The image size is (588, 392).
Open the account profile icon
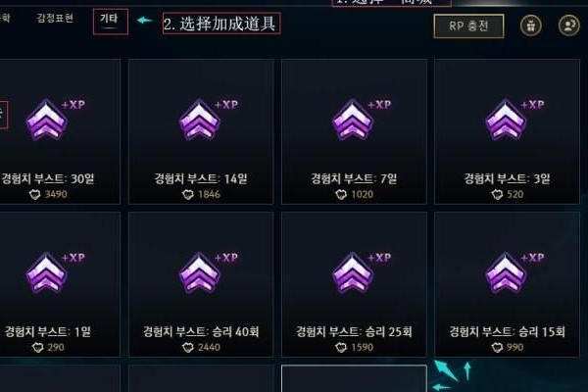coord(568,25)
